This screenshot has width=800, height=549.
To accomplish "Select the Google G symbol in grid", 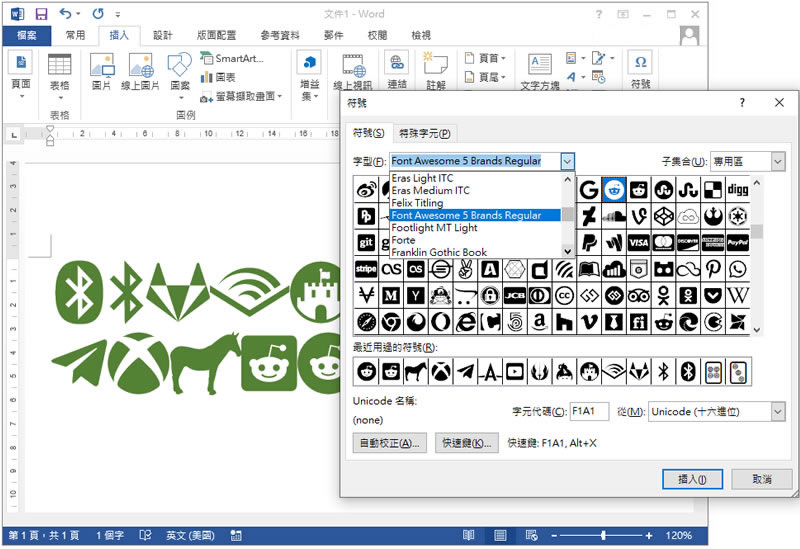I will coord(589,190).
